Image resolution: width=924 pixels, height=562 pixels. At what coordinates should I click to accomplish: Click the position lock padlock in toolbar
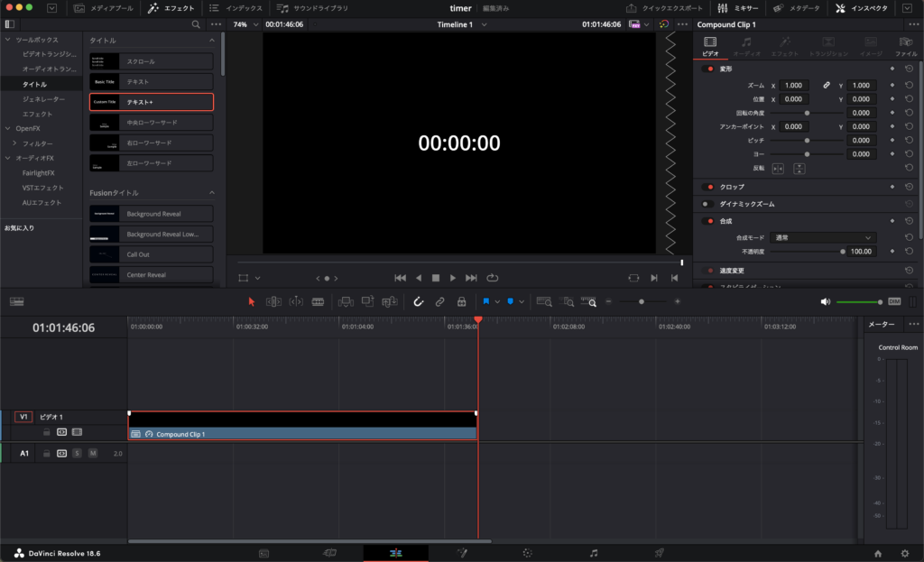click(461, 301)
